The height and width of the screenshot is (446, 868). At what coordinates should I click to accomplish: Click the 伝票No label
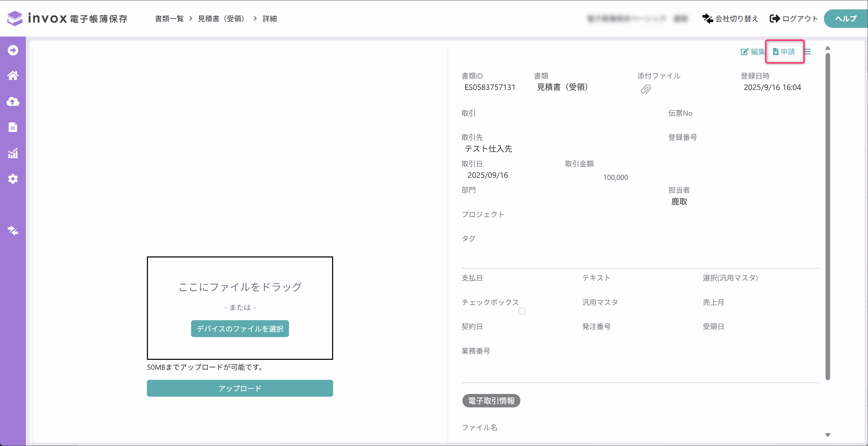tap(680, 113)
